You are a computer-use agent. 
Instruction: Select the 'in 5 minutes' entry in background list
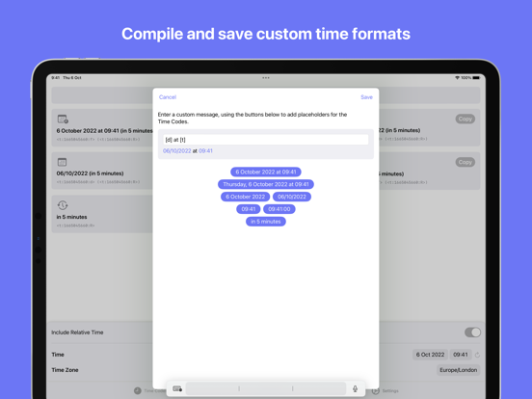pos(102,214)
